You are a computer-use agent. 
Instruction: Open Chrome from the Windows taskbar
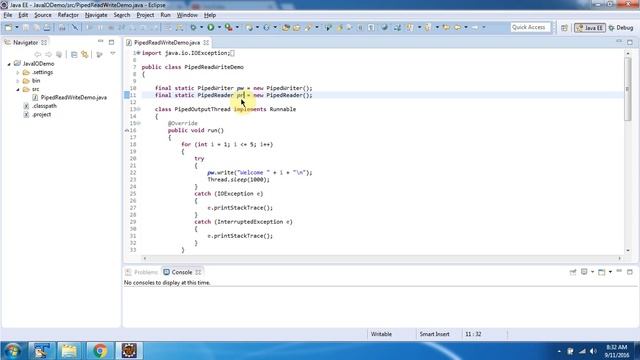[x=99, y=351]
